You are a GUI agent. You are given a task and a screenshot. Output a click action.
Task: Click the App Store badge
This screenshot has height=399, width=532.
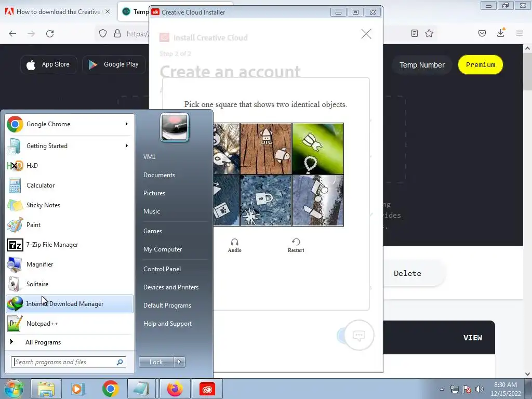tap(49, 64)
